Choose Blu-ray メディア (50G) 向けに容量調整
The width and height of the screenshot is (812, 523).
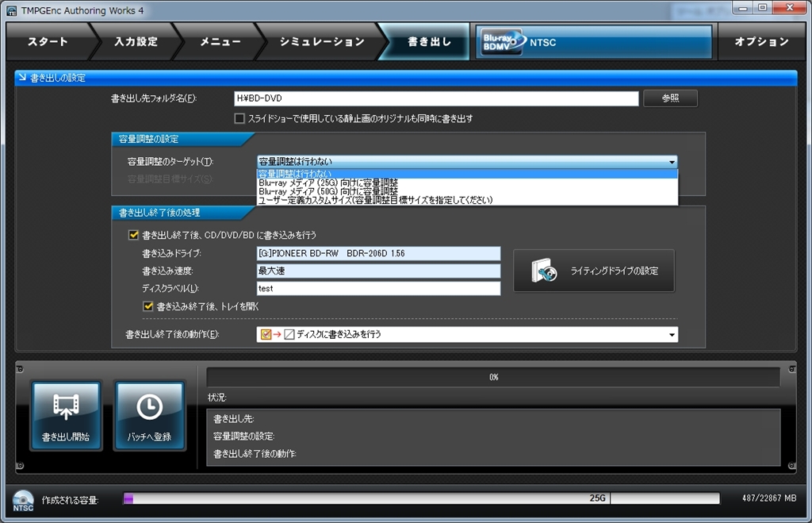point(467,191)
